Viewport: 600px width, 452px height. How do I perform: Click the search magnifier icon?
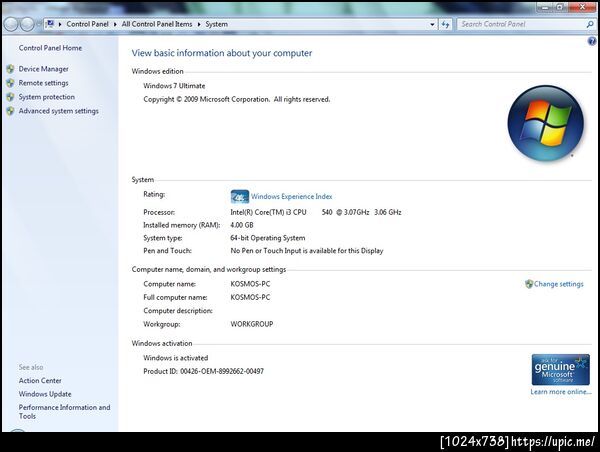[x=590, y=24]
